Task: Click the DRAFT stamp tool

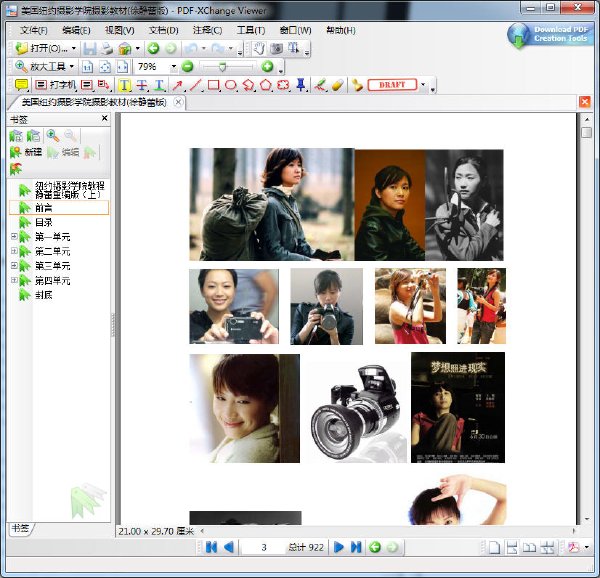Action: [392, 85]
